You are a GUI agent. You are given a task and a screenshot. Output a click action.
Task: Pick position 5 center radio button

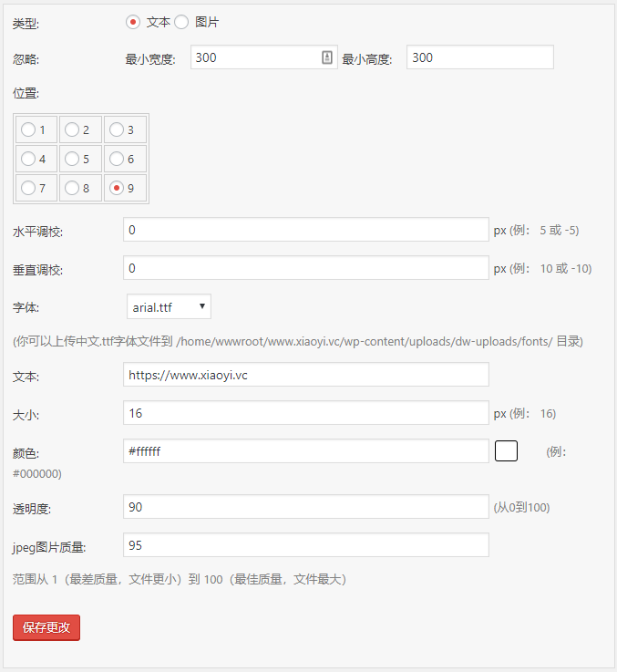coord(72,159)
